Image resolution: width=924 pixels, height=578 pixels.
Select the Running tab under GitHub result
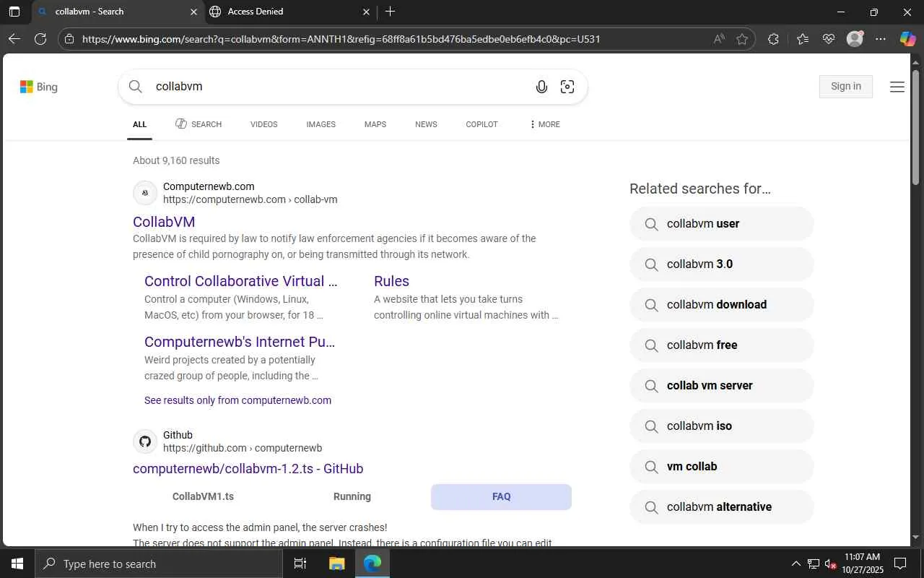coord(352,496)
